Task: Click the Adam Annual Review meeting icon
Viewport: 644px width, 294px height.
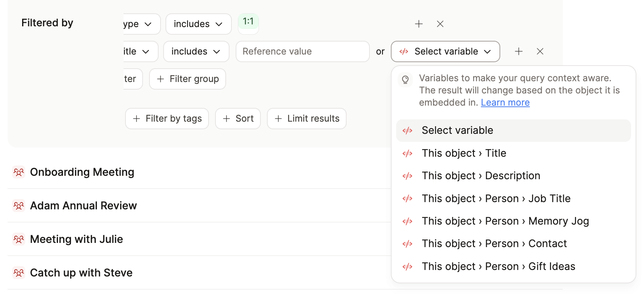Action: pos(19,206)
